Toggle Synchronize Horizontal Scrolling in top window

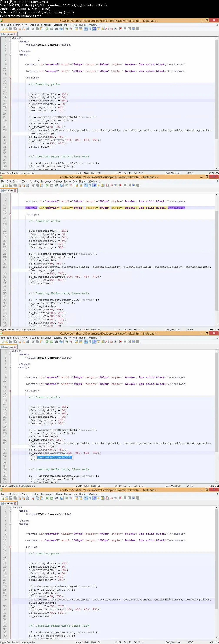(81, 29)
